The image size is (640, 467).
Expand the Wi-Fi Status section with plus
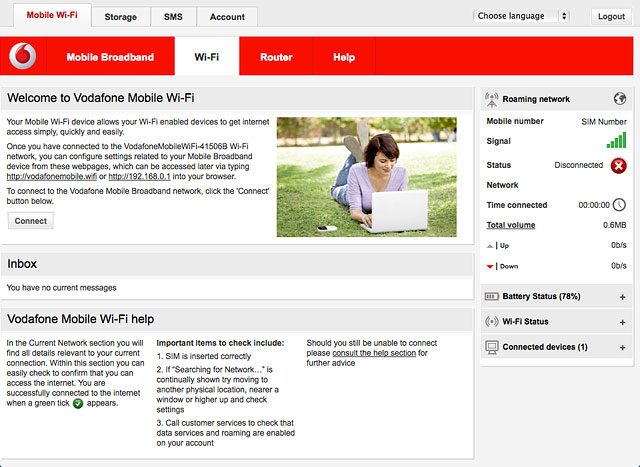tap(622, 322)
